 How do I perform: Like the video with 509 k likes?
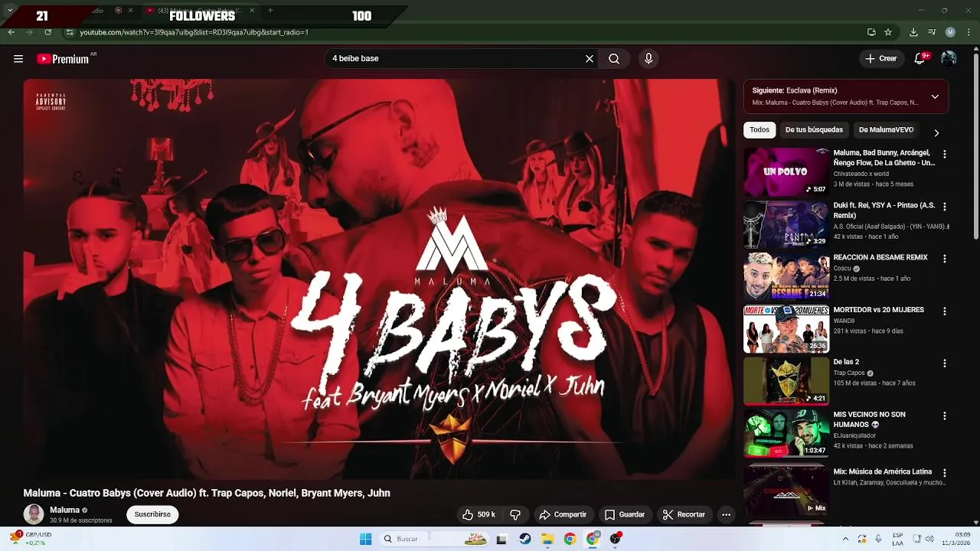click(479, 514)
